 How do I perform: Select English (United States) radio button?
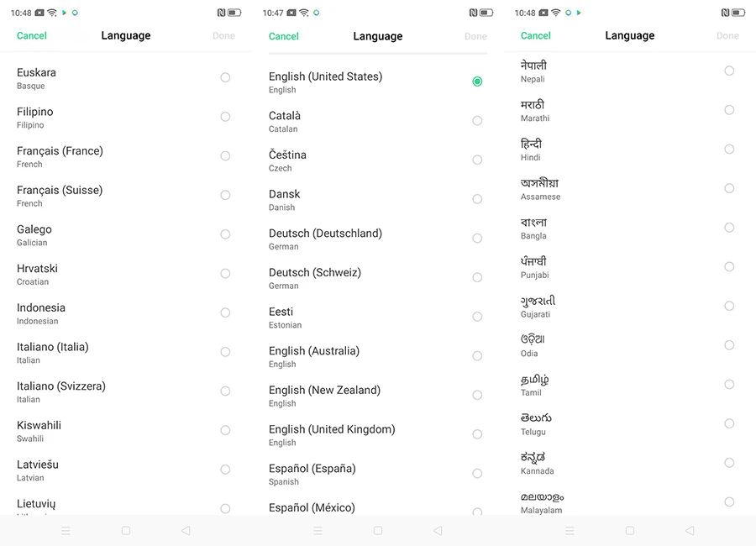[x=477, y=81]
